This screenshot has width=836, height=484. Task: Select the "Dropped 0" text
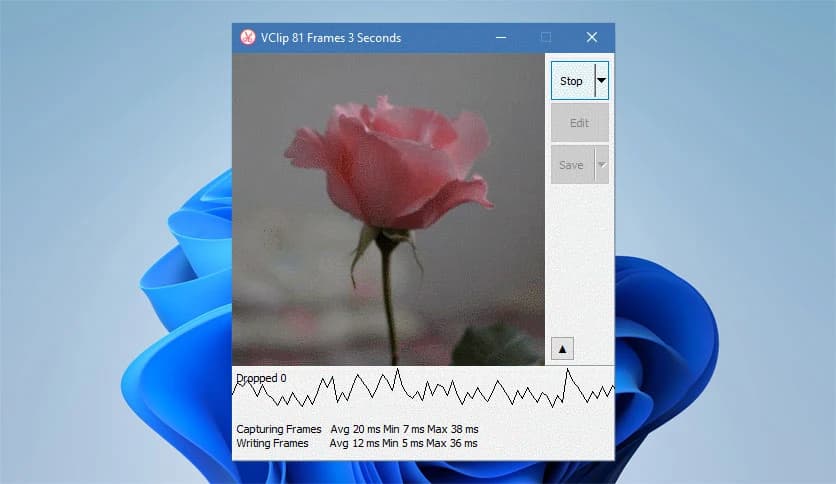(261, 378)
